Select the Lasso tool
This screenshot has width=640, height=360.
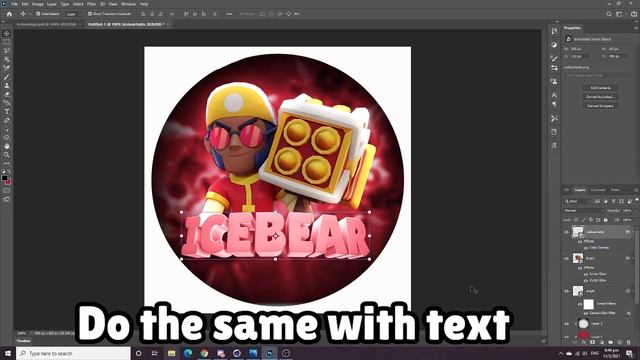(7, 51)
